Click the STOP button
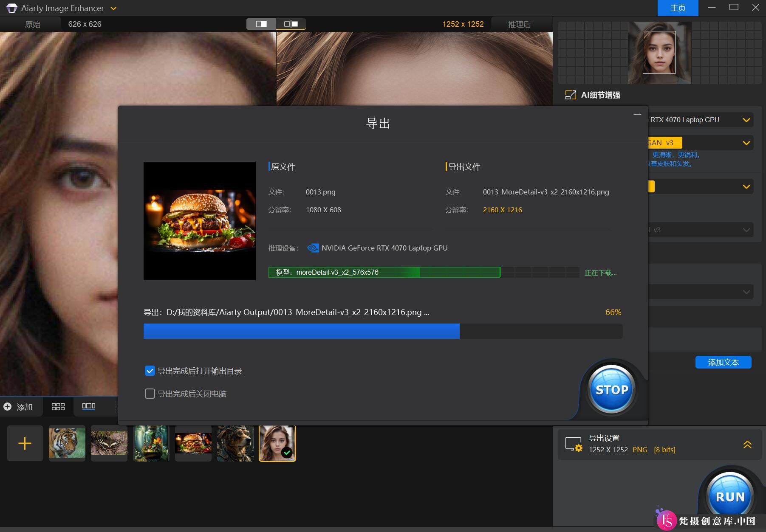 click(611, 389)
